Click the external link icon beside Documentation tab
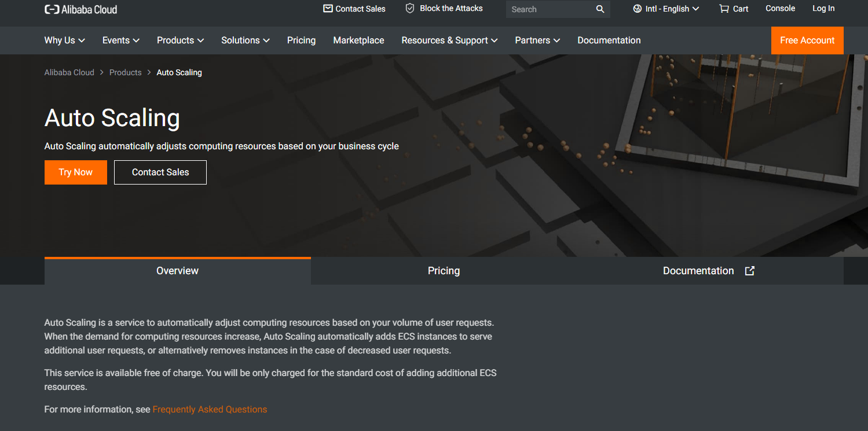Viewport: 868px width, 431px height. [749, 271]
